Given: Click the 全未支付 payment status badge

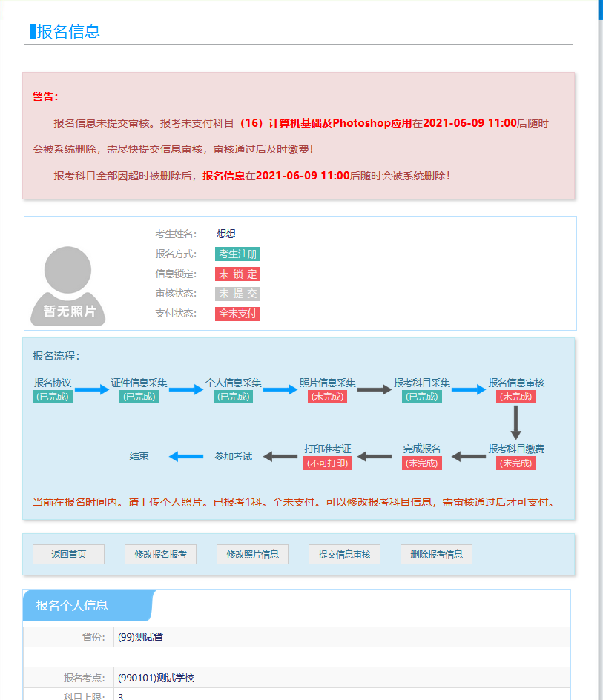Looking at the screenshot, I should click(x=237, y=314).
